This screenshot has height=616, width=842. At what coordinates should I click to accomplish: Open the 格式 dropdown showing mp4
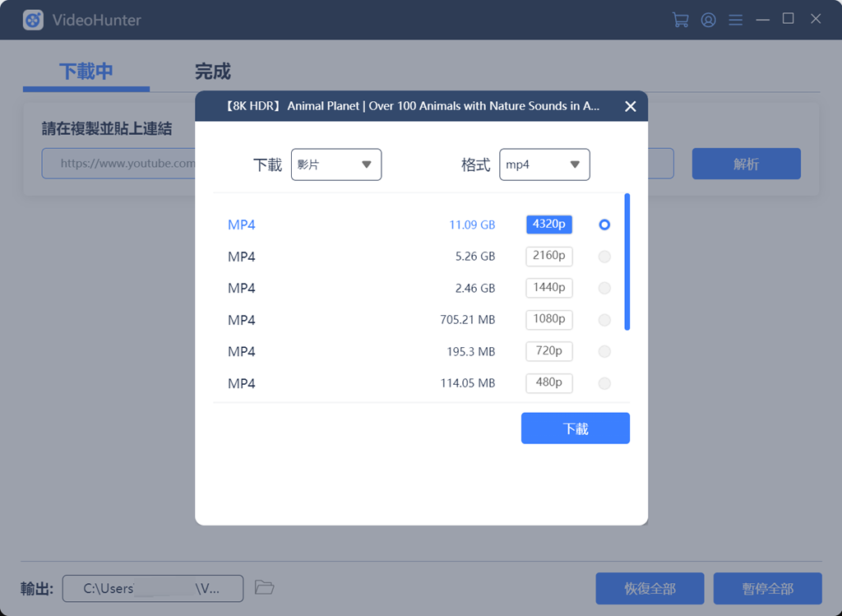click(x=544, y=164)
